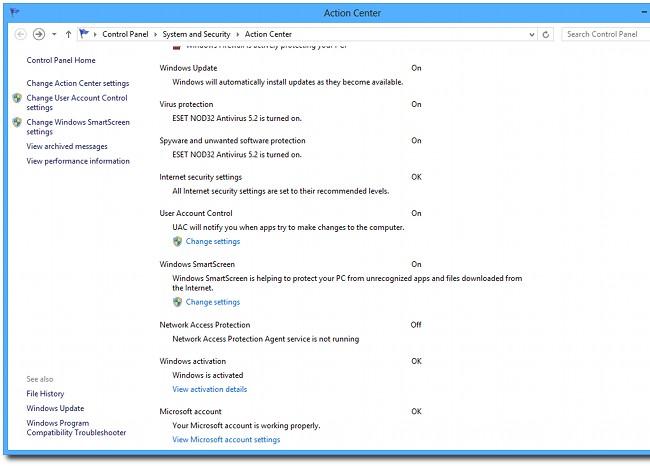
Task: Click shield icon beside Change User Account Control
Action: pos(17,98)
